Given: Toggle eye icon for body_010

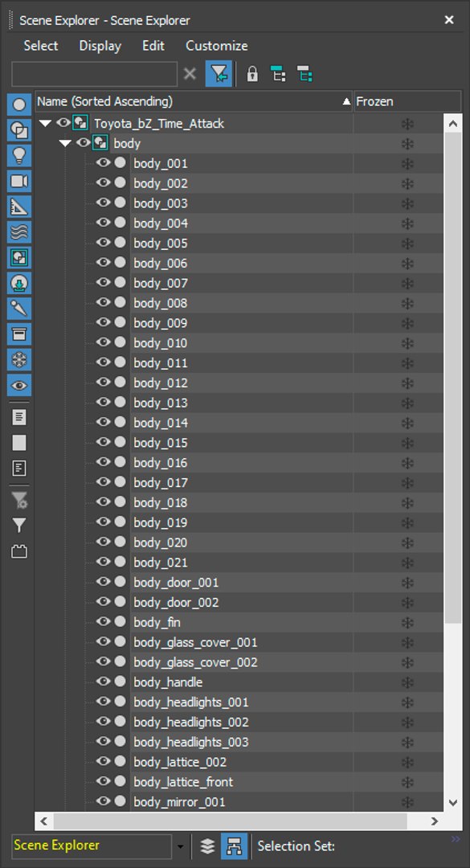Looking at the screenshot, I should coord(103,342).
